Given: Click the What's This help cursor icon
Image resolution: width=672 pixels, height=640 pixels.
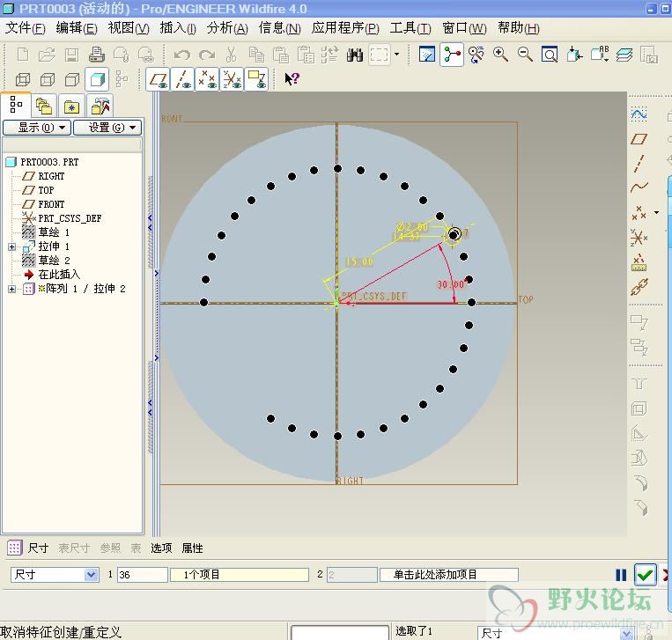Looking at the screenshot, I should point(292,79).
